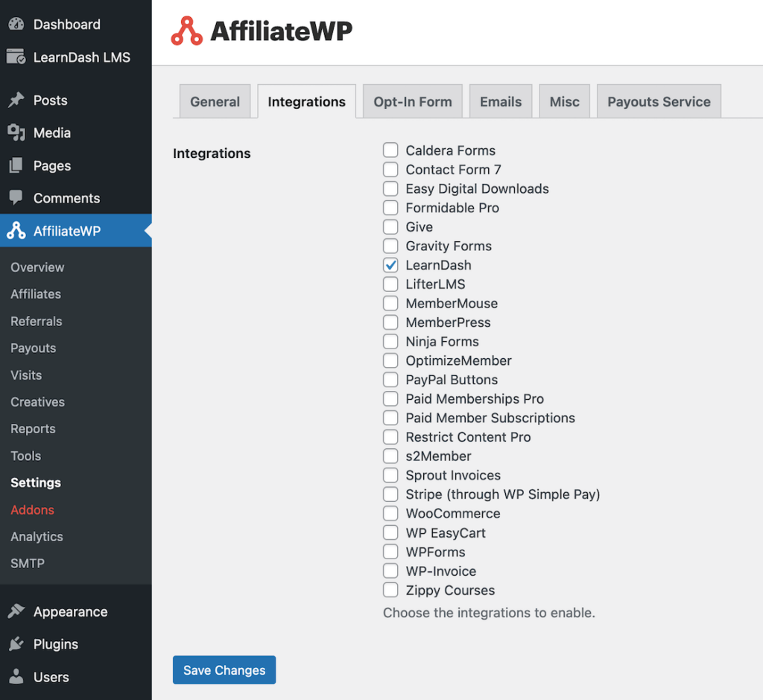Click the Users person icon
This screenshot has height=700, width=763.
pyautogui.click(x=16, y=676)
